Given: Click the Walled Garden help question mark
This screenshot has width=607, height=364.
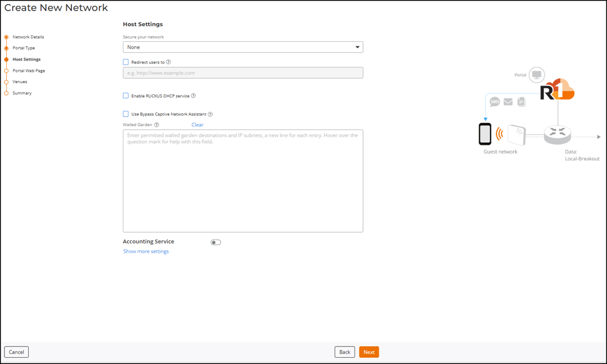Looking at the screenshot, I should pyautogui.click(x=157, y=125).
